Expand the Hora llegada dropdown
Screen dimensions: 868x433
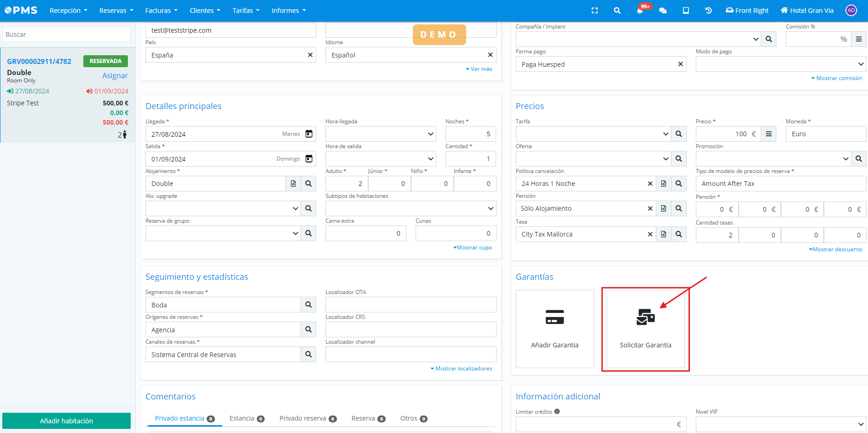430,134
